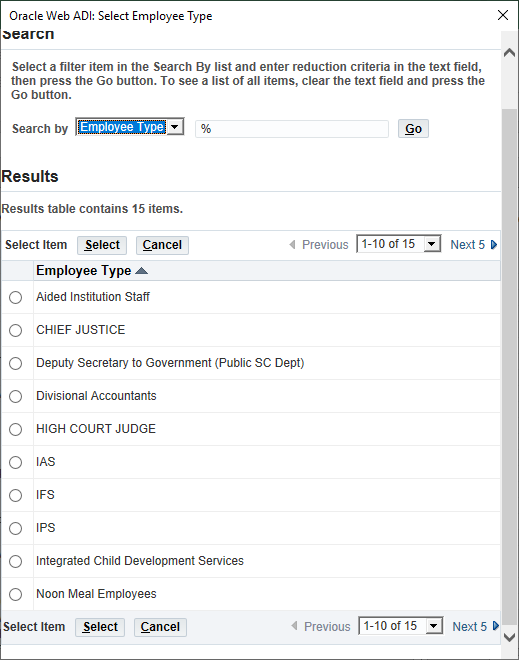
Task: Close the Select Employee Type dialog
Action: pos(503,15)
